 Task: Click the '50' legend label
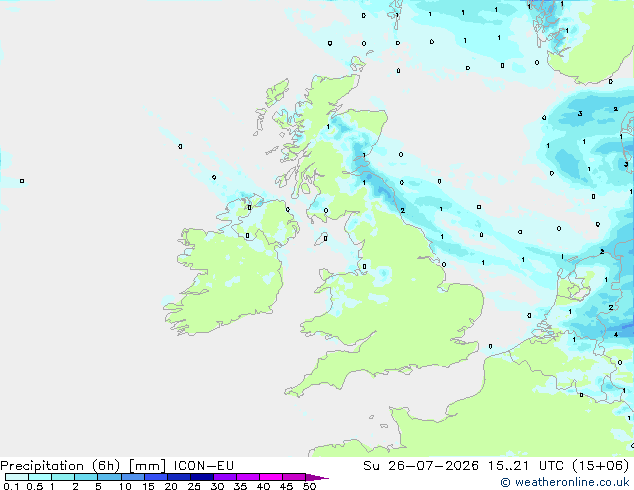(x=310, y=486)
